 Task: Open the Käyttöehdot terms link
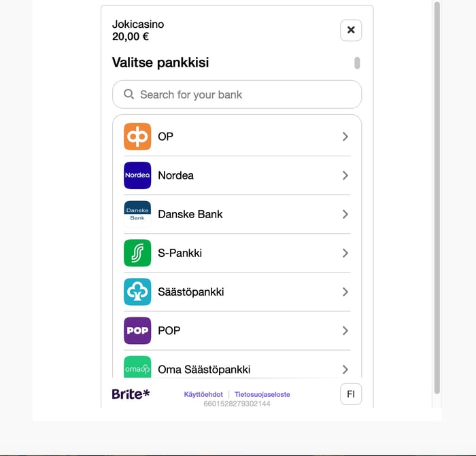tap(203, 394)
